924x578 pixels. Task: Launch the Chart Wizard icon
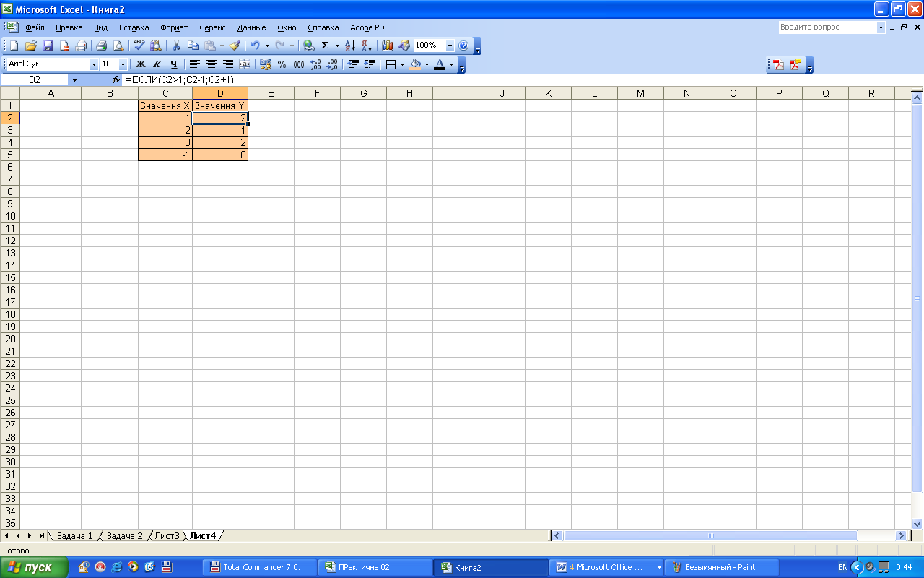point(388,46)
